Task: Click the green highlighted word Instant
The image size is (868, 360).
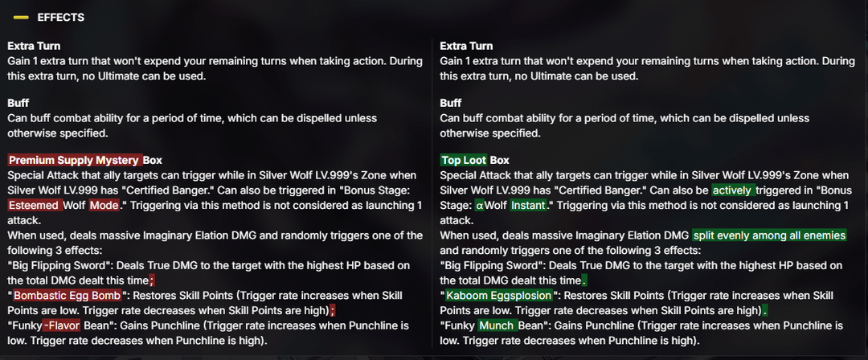Action: 528,205
